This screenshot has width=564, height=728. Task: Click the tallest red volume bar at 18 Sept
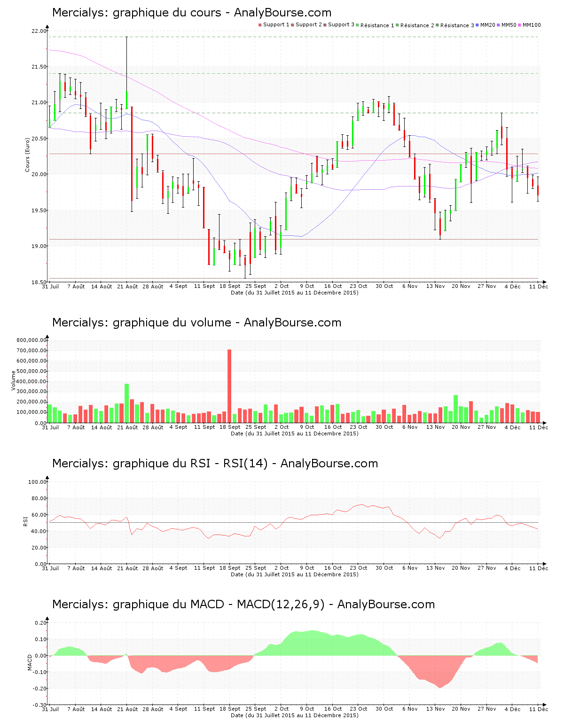tap(229, 386)
